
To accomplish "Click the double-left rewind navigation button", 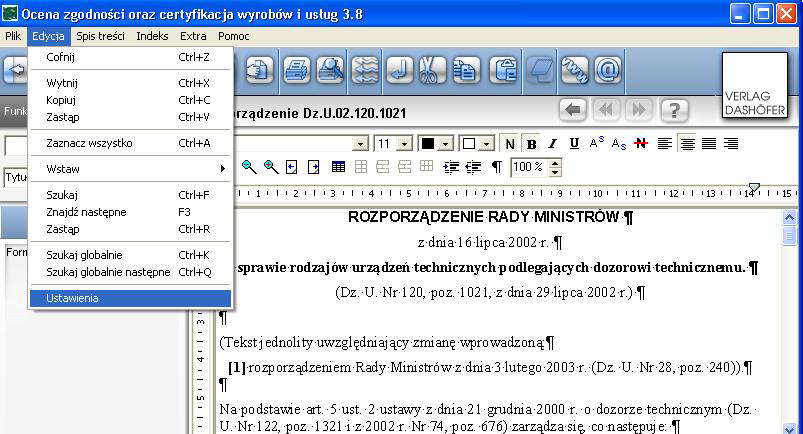I will coord(606,110).
